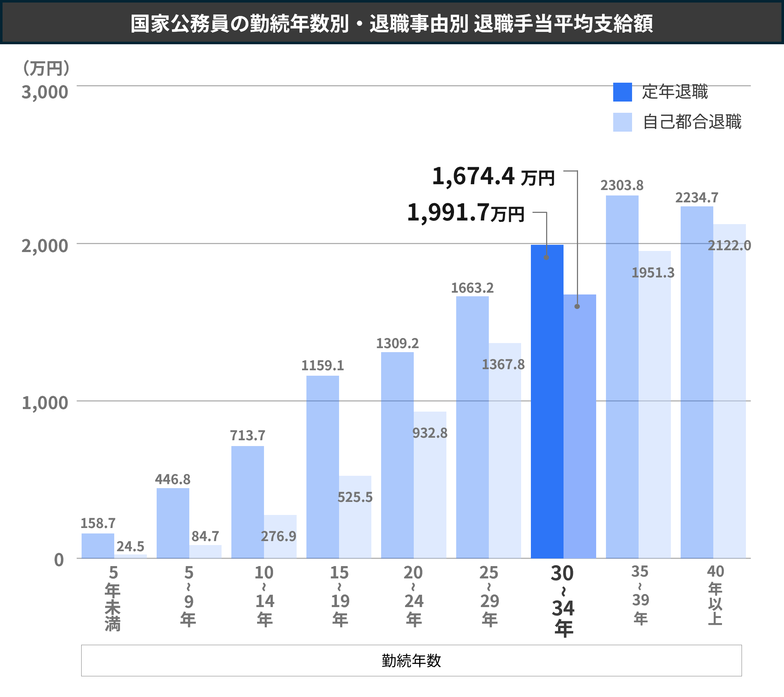Click the bar value 1663.2
The width and height of the screenshot is (784, 697).
click(x=472, y=288)
